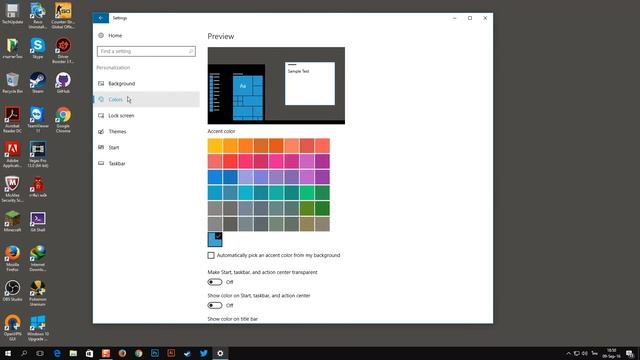Select the checked blue accent swatch
The image size is (640, 360).
click(x=215, y=240)
